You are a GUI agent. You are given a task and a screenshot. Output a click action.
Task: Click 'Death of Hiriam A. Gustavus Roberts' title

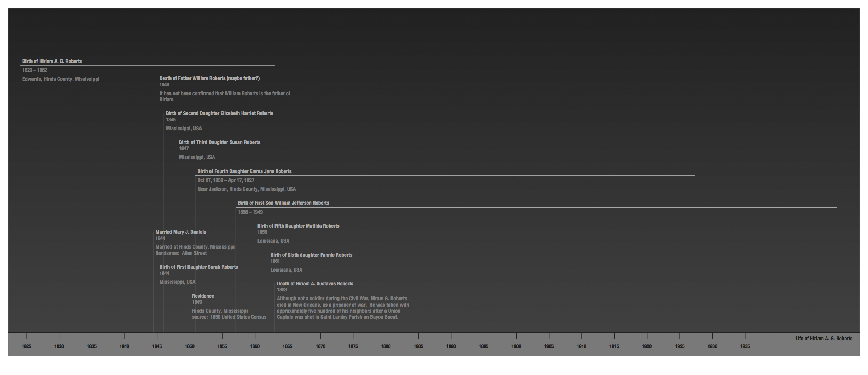coord(315,284)
